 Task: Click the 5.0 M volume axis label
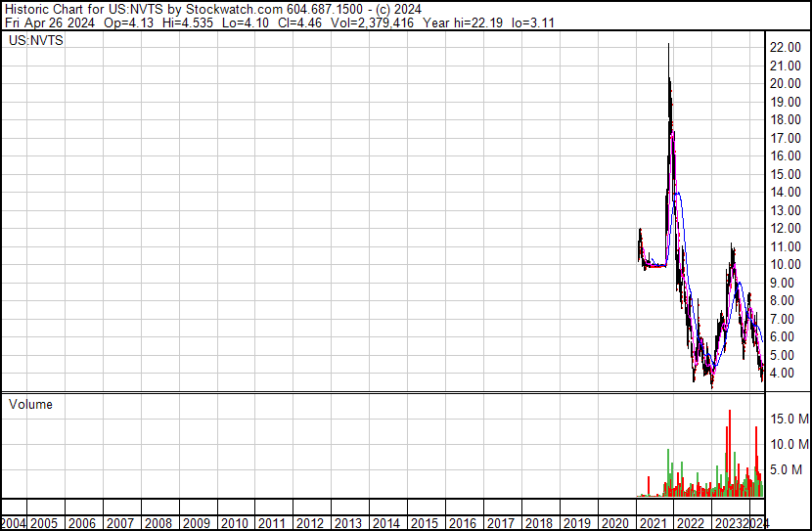tap(791, 469)
